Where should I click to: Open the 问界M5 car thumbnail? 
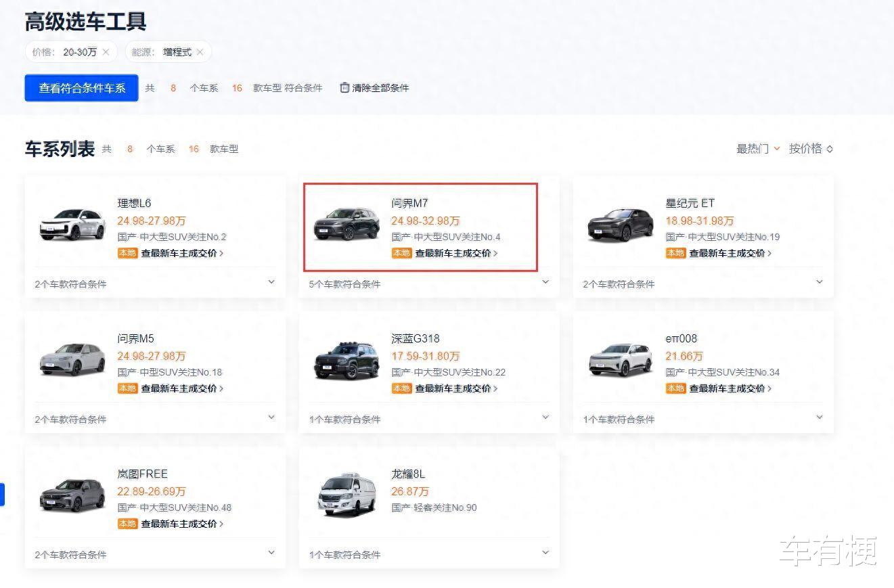pos(72,359)
